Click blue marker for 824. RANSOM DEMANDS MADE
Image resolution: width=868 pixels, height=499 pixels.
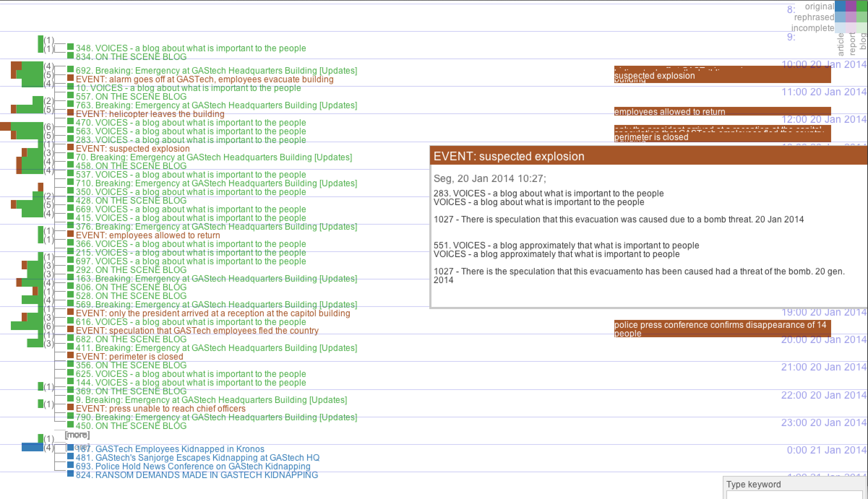point(70,474)
